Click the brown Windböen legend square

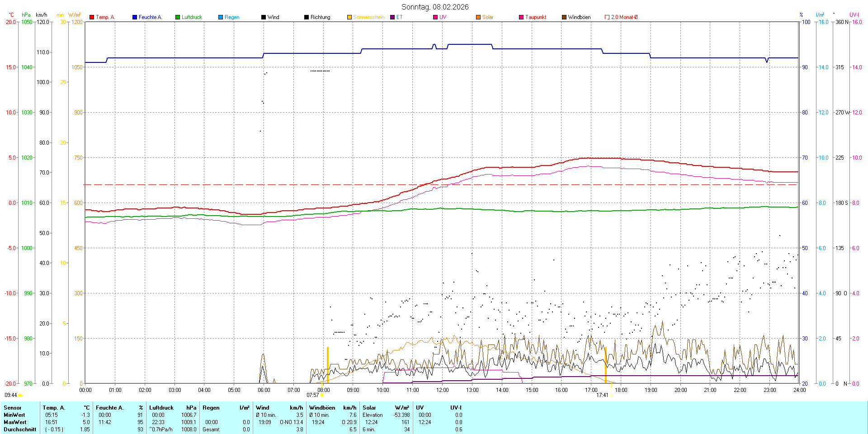(564, 17)
